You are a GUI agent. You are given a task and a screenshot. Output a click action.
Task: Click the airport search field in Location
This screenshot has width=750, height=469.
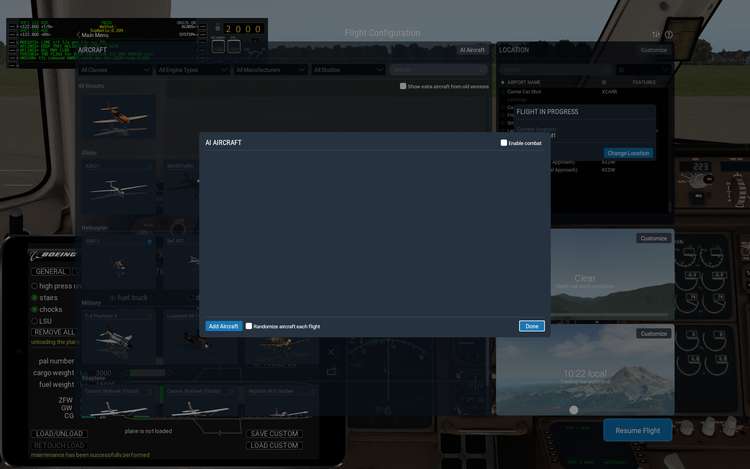pos(556,70)
